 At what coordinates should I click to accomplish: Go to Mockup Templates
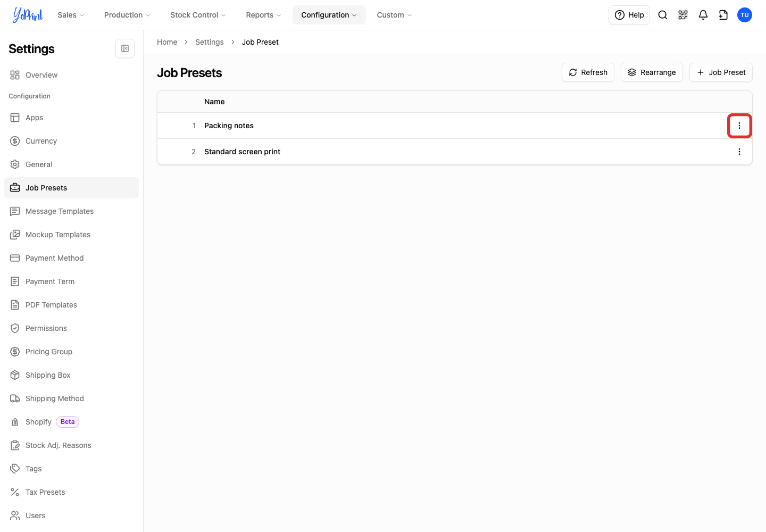tap(71, 235)
